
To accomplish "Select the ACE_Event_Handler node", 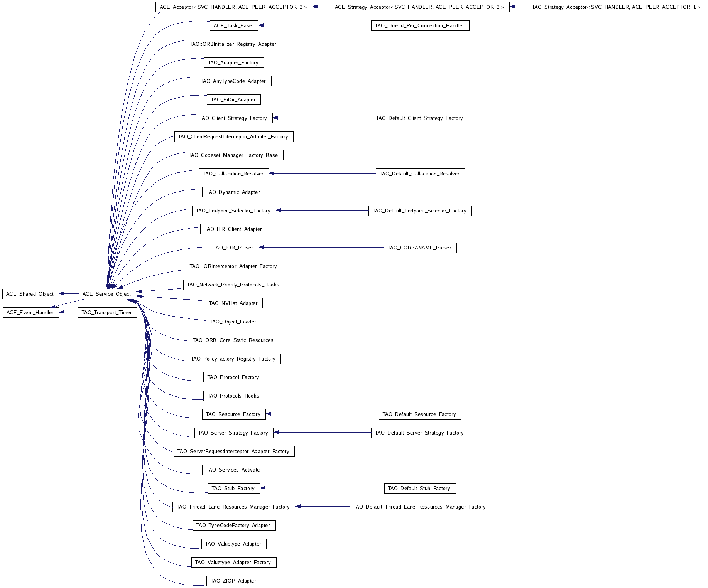I will [x=30, y=312].
